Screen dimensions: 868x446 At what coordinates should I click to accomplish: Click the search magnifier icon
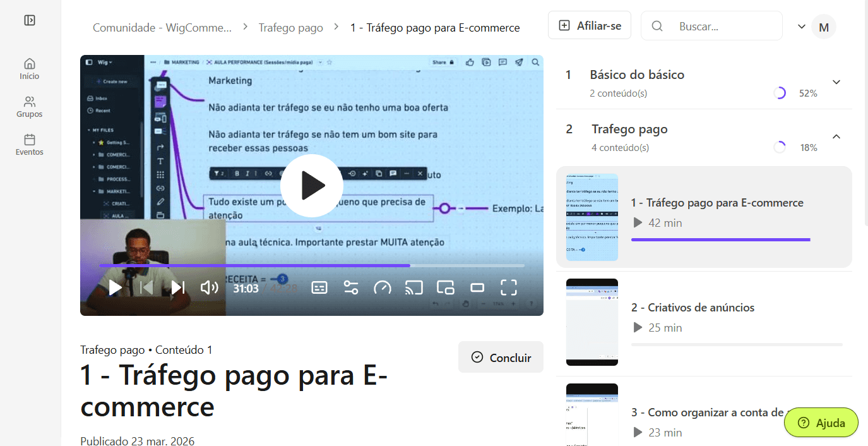pyautogui.click(x=657, y=26)
